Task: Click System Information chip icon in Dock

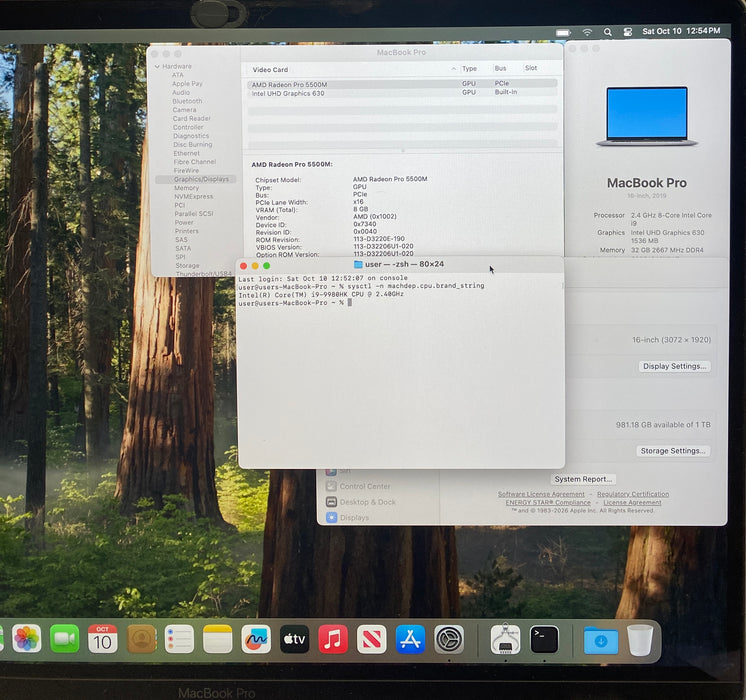Action: tap(505, 639)
